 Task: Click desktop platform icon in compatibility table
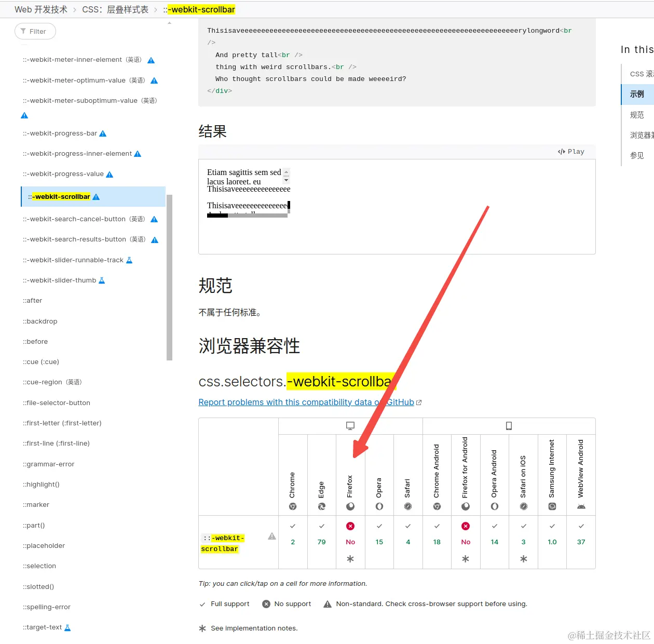tap(350, 426)
